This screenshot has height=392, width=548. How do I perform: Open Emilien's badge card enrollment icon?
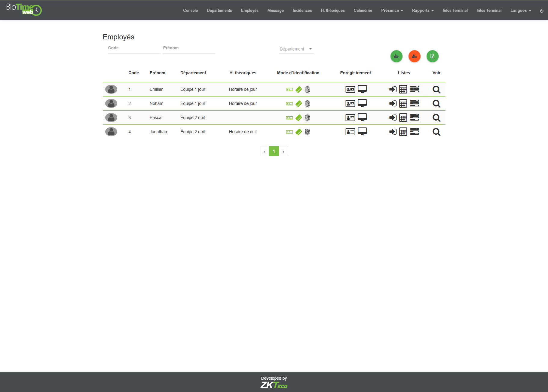(350, 89)
